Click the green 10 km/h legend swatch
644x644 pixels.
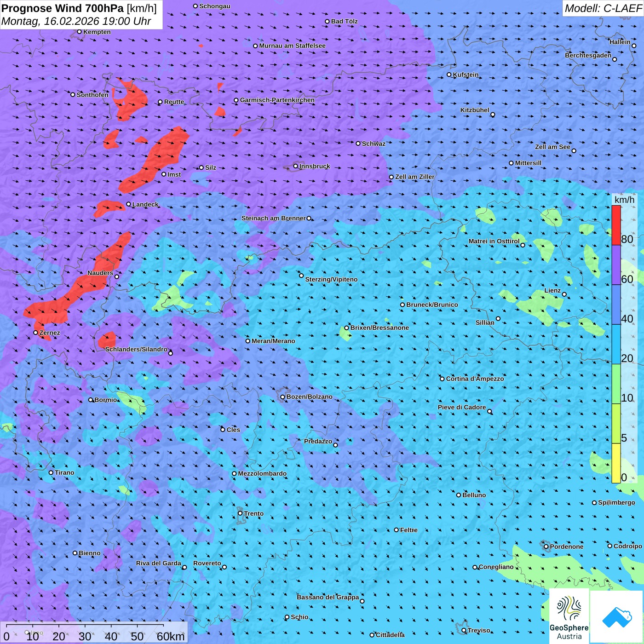616,384
